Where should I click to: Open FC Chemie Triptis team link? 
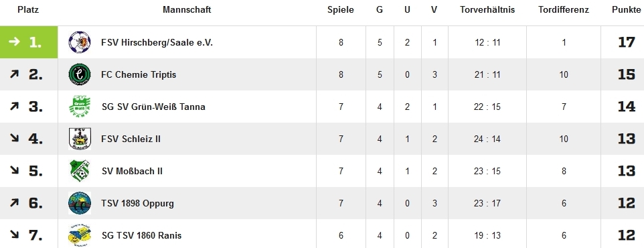point(139,74)
